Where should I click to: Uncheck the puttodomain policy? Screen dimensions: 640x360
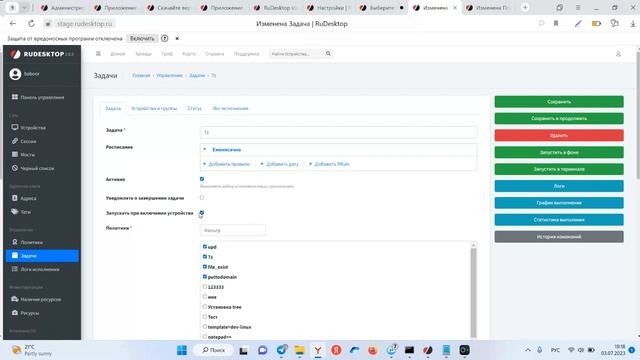click(x=205, y=276)
